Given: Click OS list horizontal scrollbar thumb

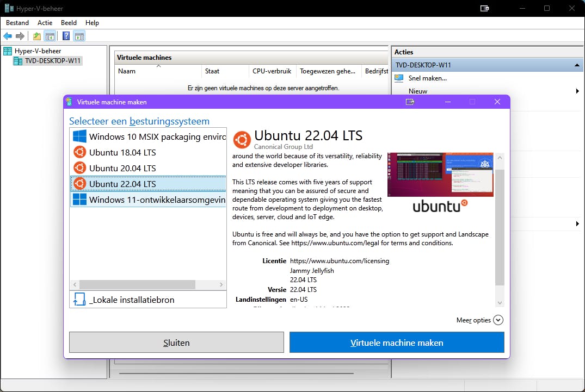Looking at the screenshot, I should [x=137, y=285].
